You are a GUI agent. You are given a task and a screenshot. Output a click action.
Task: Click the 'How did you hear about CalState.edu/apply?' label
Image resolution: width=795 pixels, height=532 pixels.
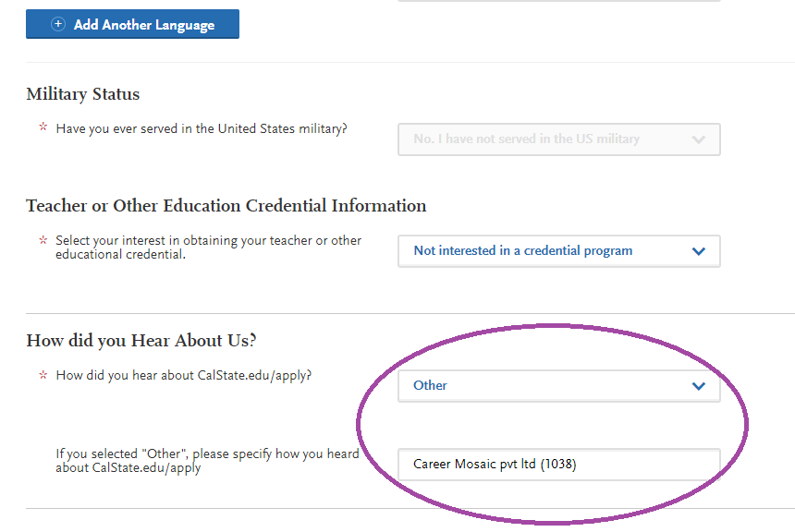(x=184, y=375)
